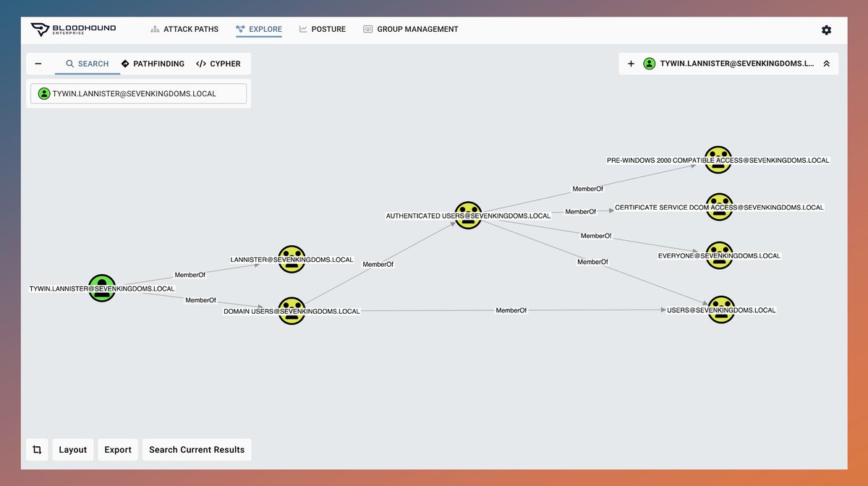Click MemberOf edge DOMAIN USERS to USERS
The image size is (868, 486).
point(511,310)
